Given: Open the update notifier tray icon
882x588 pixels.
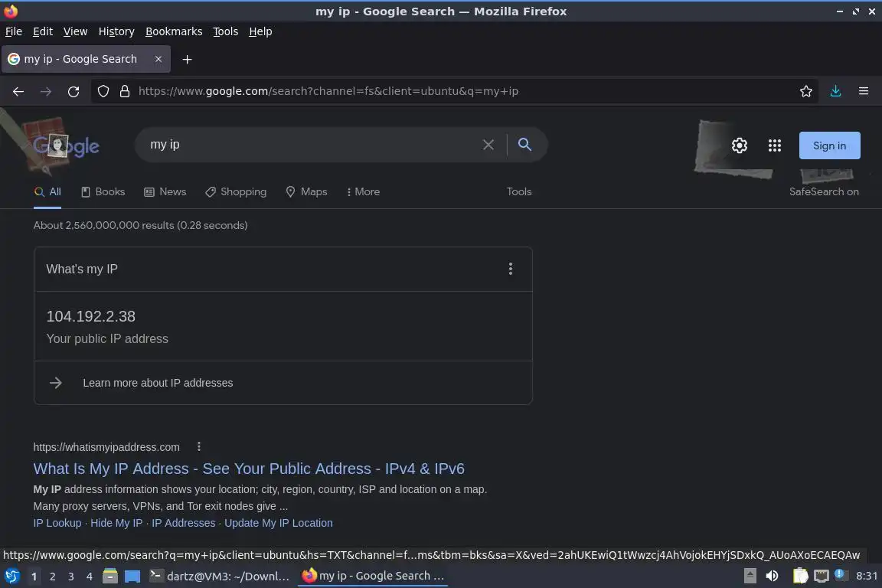Looking at the screenshot, I should 840,574.
